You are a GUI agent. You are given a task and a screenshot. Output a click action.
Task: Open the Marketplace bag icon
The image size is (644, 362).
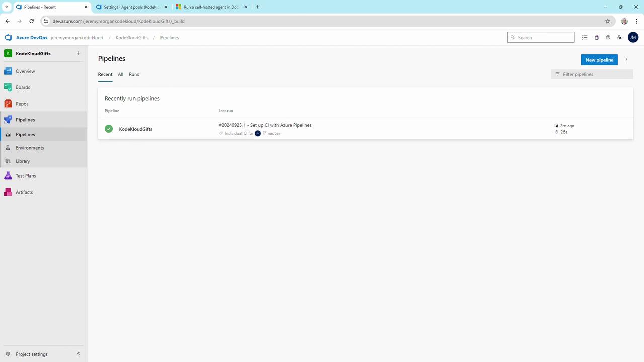click(597, 37)
